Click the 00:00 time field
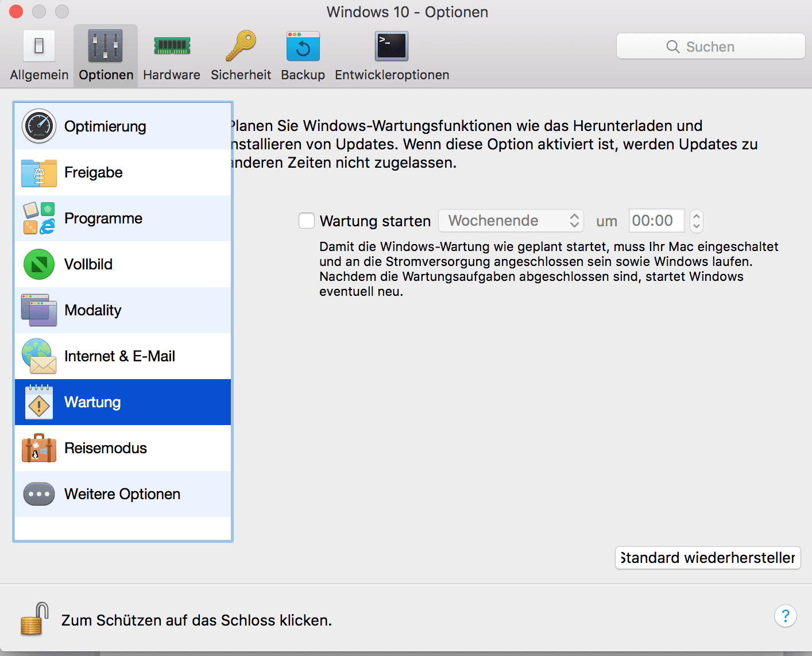The height and width of the screenshot is (656, 812). 657,221
